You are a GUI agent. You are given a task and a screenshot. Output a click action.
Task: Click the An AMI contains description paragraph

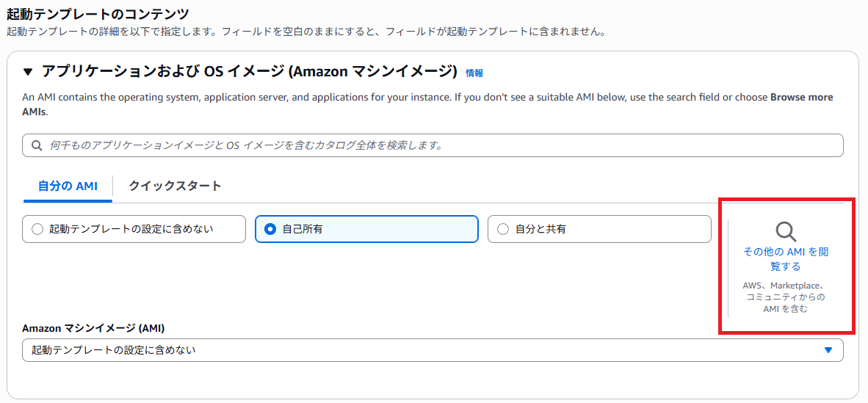pyautogui.click(x=427, y=104)
